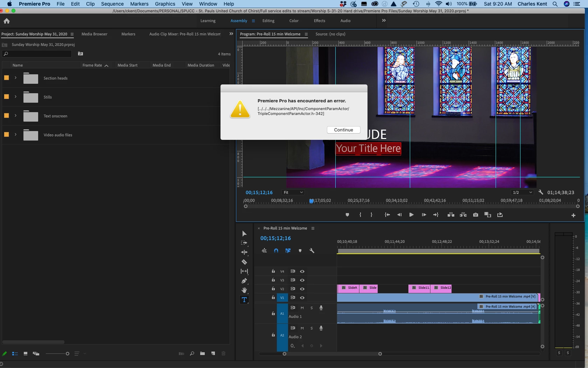The width and height of the screenshot is (588, 368).
Task: Sort by the Media Duration column
Action: pyautogui.click(x=201, y=65)
